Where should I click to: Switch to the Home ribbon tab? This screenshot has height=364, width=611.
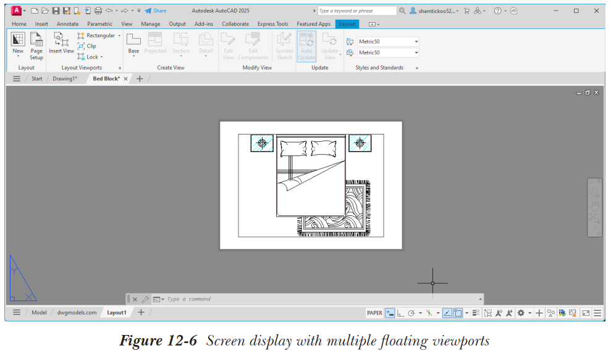tap(19, 24)
